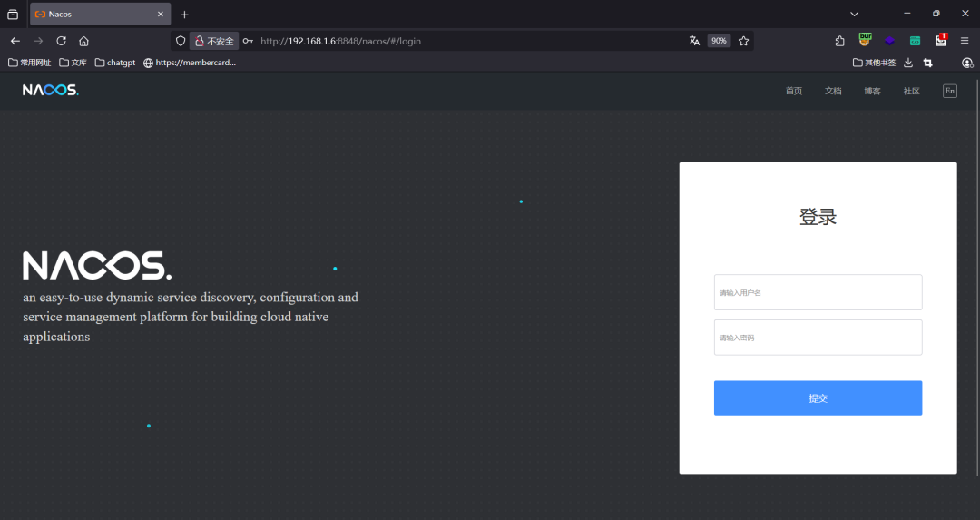980x520 pixels.
Task: Open the downloads arrow icon
Action: pos(908,63)
